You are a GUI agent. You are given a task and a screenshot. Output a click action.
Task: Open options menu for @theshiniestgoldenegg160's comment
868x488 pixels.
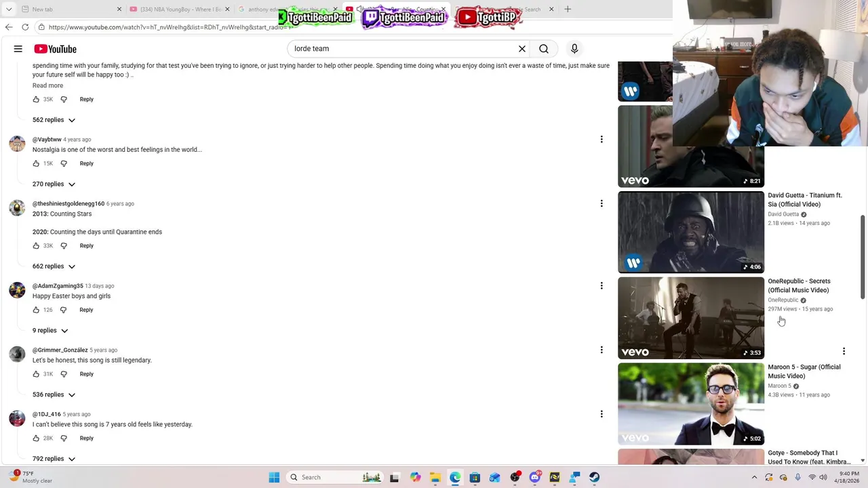(x=601, y=203)
